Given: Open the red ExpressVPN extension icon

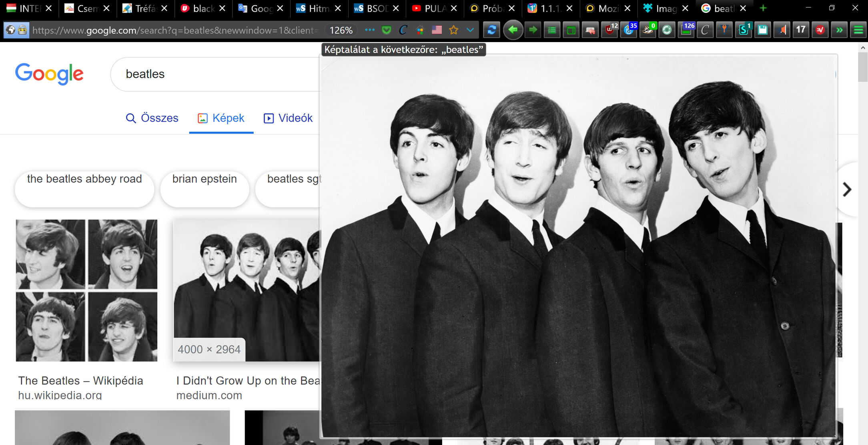Looking at the screenshot, I should click(820, 30).
